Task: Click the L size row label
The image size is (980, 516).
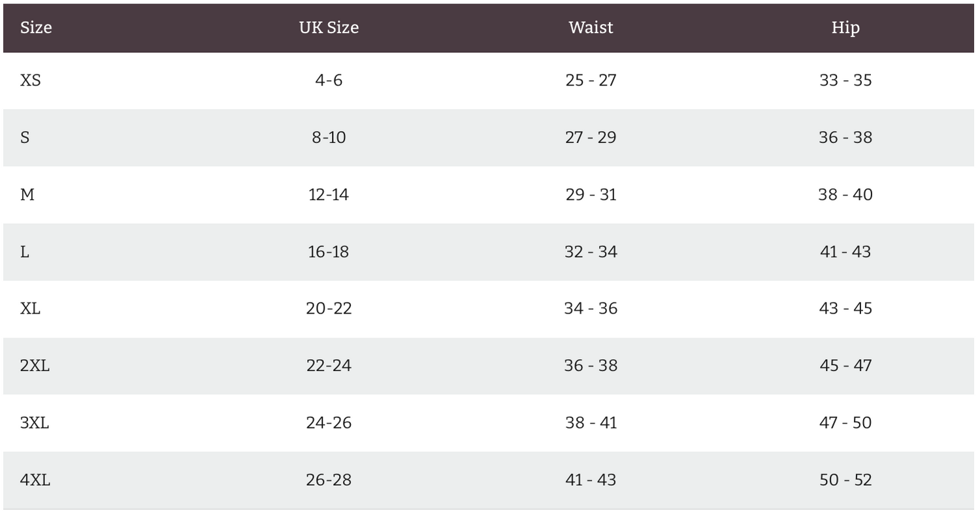Action: coord(25,252)
